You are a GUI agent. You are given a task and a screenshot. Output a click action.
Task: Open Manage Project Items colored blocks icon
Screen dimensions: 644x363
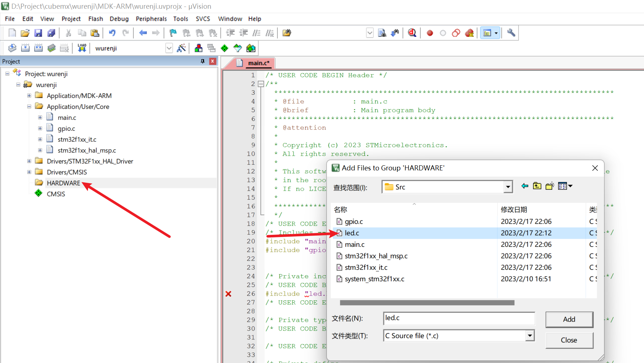point(199,48)
